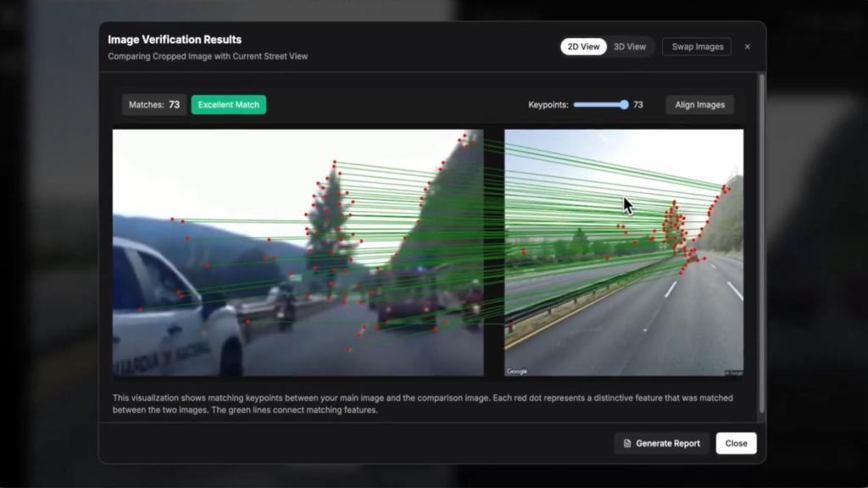The height and width of the screenshot is (488, 868).
Task: Click the Comparing Cropped Image subtitle text
Action: tap(206, 57)
